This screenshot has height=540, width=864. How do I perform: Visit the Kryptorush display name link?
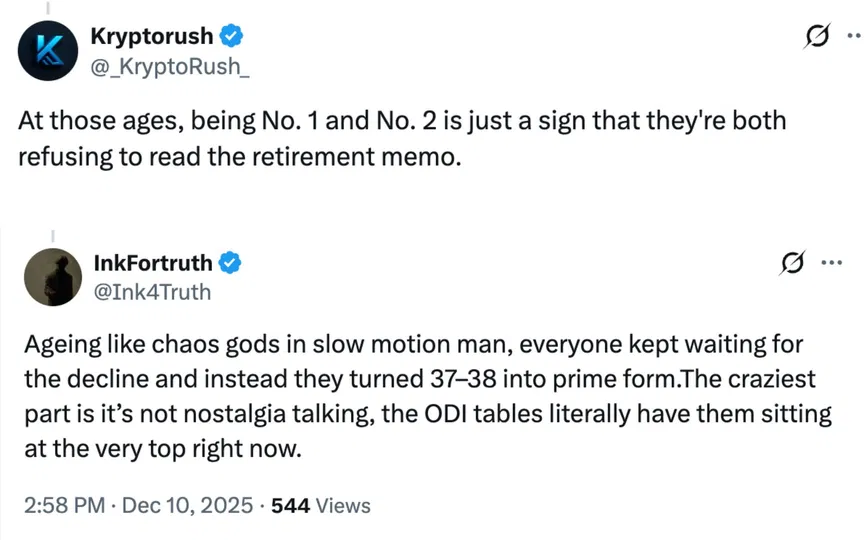click(151, 37)
